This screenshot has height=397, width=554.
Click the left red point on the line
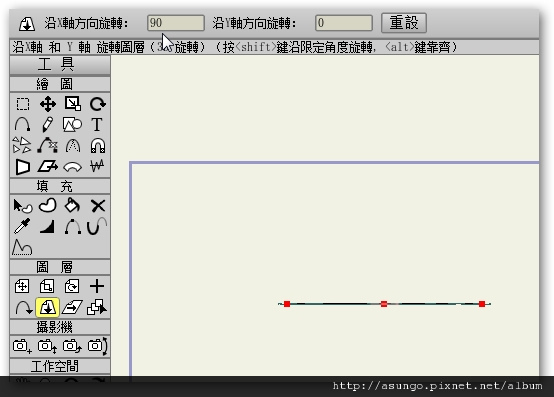(287, 304)
